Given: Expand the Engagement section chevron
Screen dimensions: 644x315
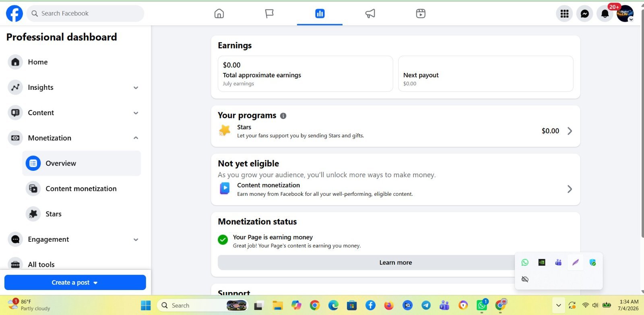Looking at the screenshot, I should pyautogui.click(x=136, y=239).
